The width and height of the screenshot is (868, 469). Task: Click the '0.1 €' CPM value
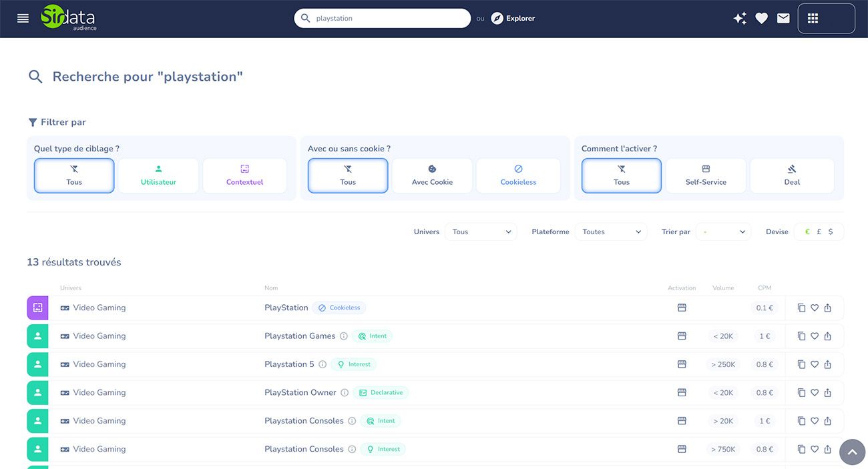(x=765, y=308)
